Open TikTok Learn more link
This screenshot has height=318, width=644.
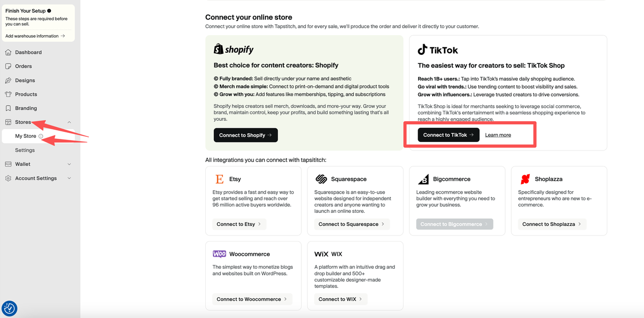[x=498, y=135]
